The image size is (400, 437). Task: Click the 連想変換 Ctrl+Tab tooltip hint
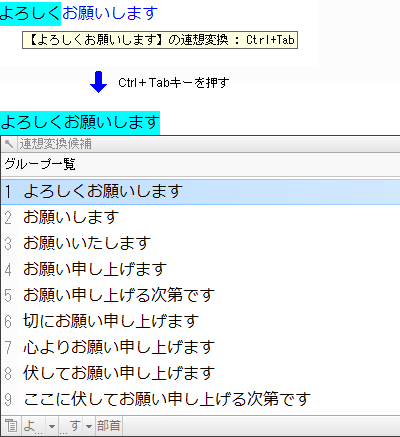tap(160, 40)
